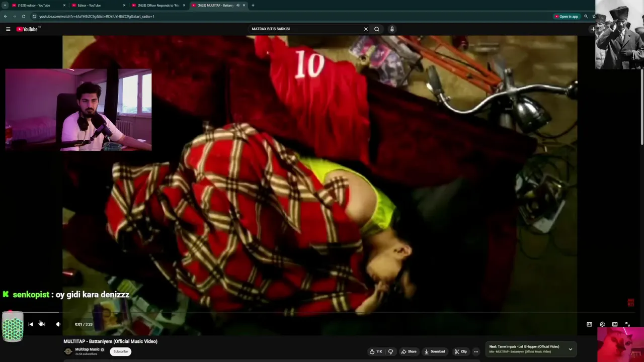Click Open in app button
This screenshot has width=644, height=362.
point(567,16)
